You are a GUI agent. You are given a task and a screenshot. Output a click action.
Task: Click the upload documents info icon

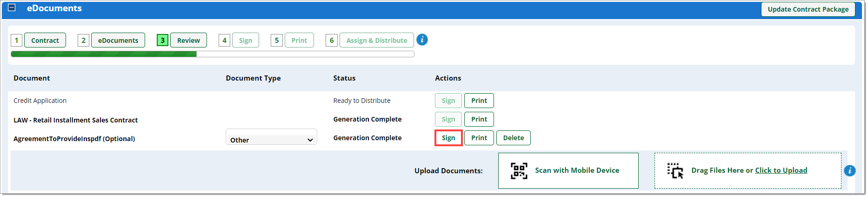click(x=850, y=170)
